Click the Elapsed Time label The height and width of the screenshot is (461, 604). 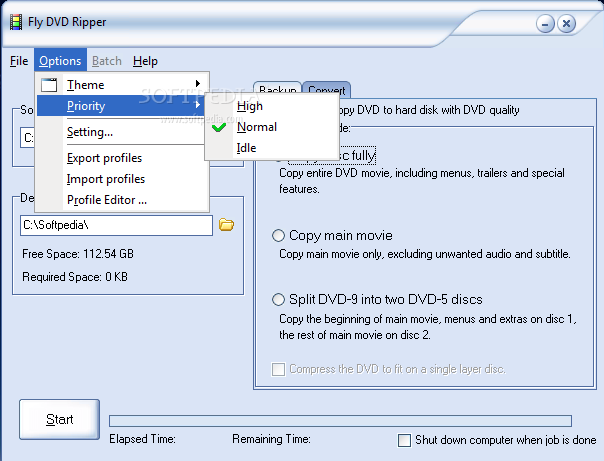[x=142, y=439]
